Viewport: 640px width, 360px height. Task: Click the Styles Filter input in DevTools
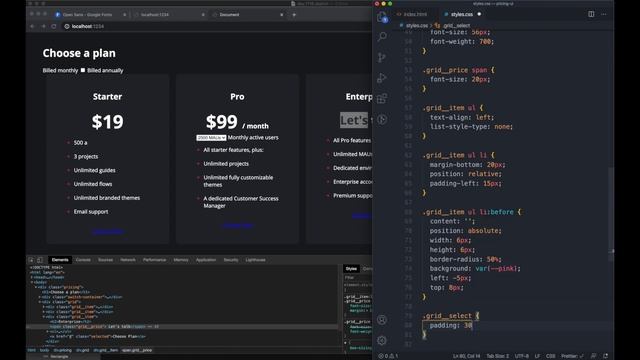[357, 278]
